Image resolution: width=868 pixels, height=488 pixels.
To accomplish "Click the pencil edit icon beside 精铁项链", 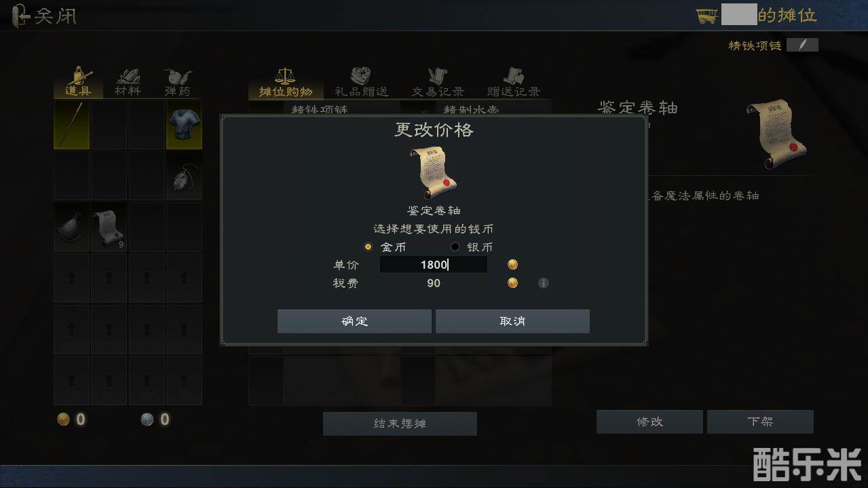I will pyautogui.click(x=802, y=45).
